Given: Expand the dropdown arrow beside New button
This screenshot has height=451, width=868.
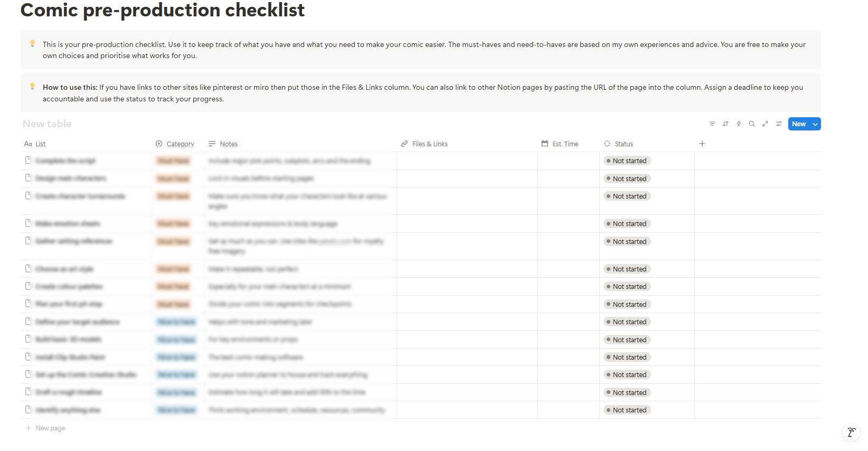Looking at the screenshot, I should click(x=815, y=124).
